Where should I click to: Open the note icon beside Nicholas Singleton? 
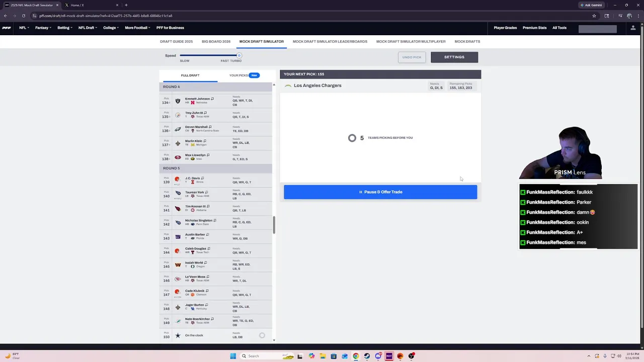pyautogui.click(x=215, y=220)
